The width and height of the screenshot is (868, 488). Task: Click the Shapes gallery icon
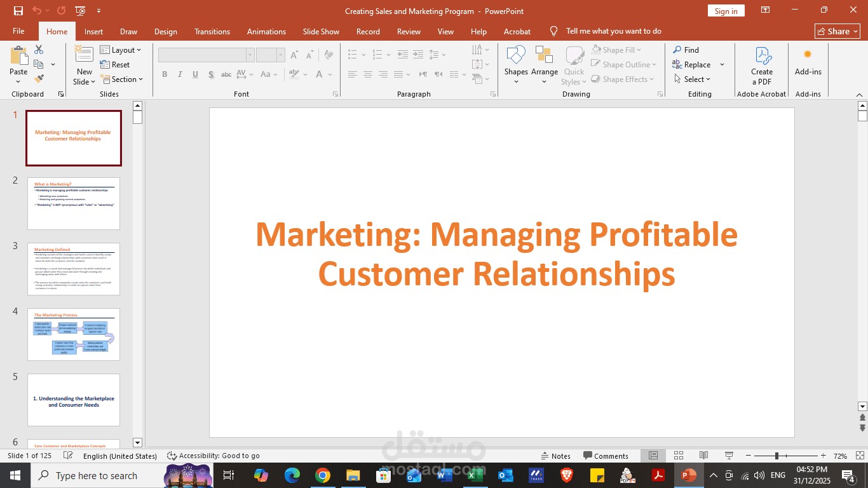pyautogui.click(x=516, y=55)
